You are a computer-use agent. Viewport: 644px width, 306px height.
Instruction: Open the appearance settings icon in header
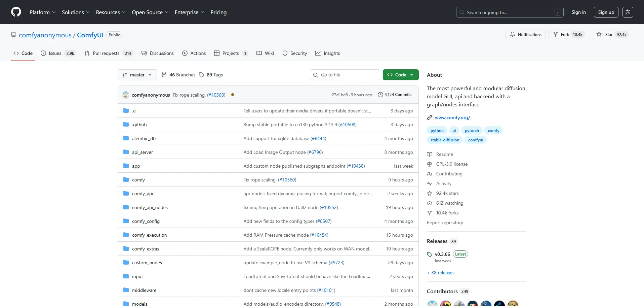628,12
